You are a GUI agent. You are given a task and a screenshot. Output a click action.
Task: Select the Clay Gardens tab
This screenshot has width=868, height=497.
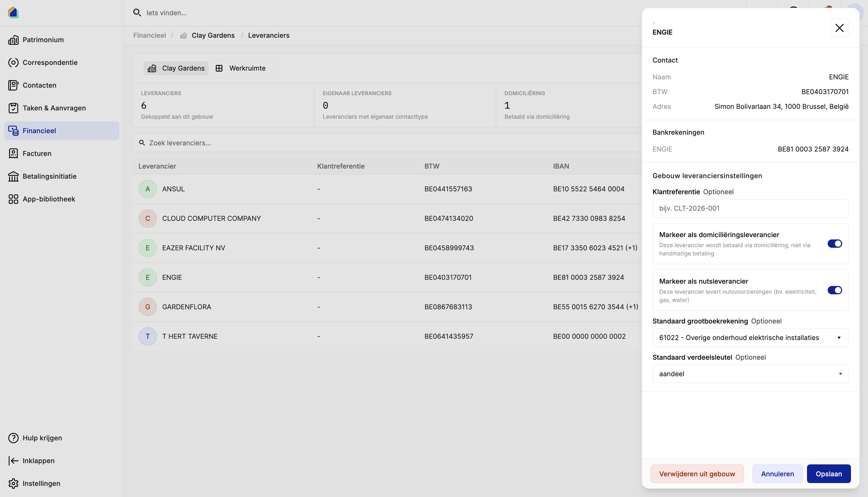point(176,68)
